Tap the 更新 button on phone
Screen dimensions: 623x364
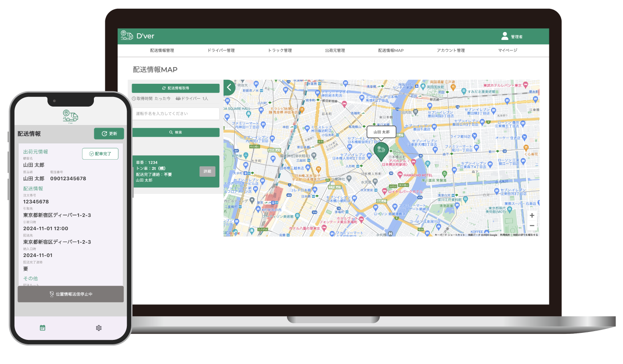[109, 134]
